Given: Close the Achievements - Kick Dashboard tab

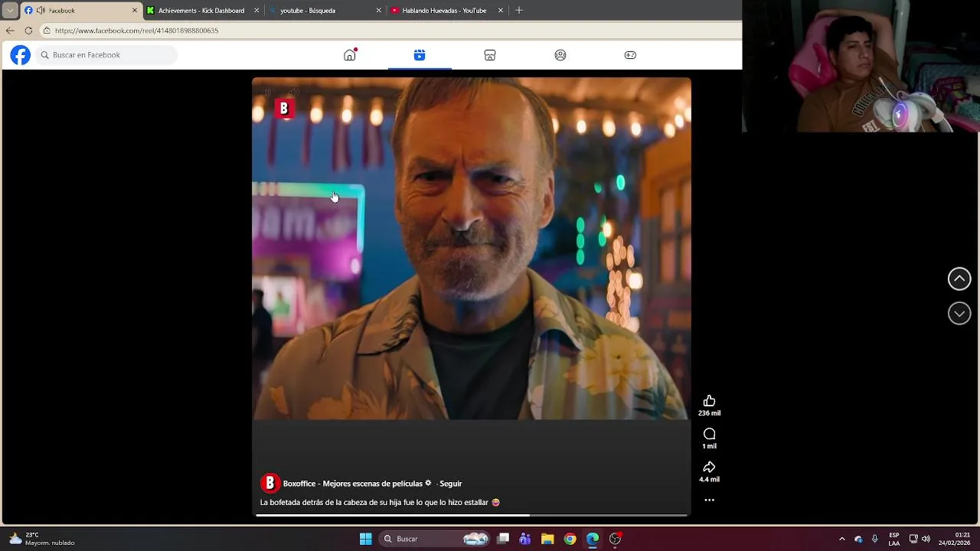Looking at the screenshot, I should point(256,11).
